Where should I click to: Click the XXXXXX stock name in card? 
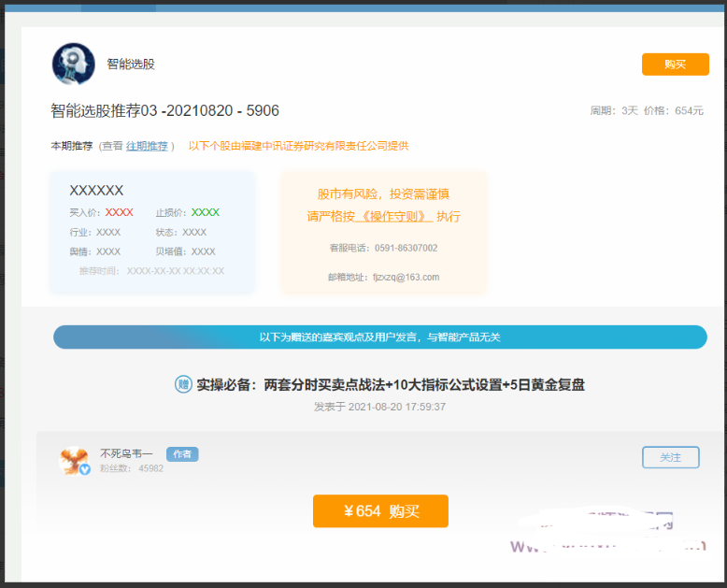click(96, 191)
